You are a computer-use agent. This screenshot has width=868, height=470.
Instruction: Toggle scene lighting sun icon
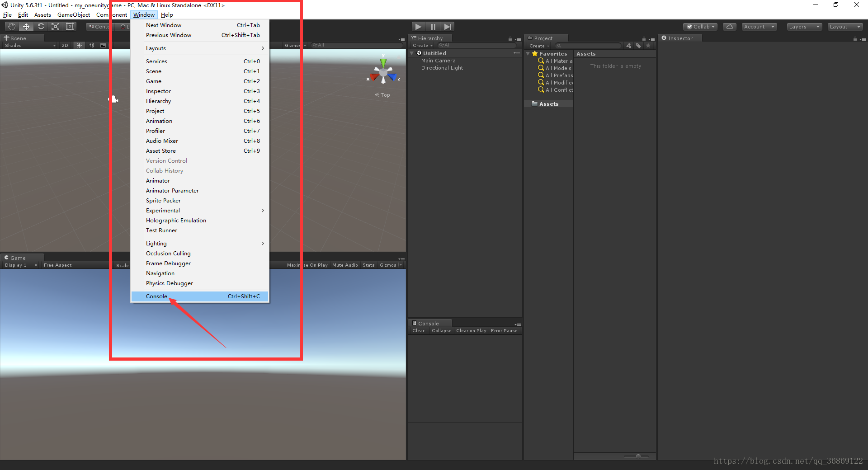point(79,45)
